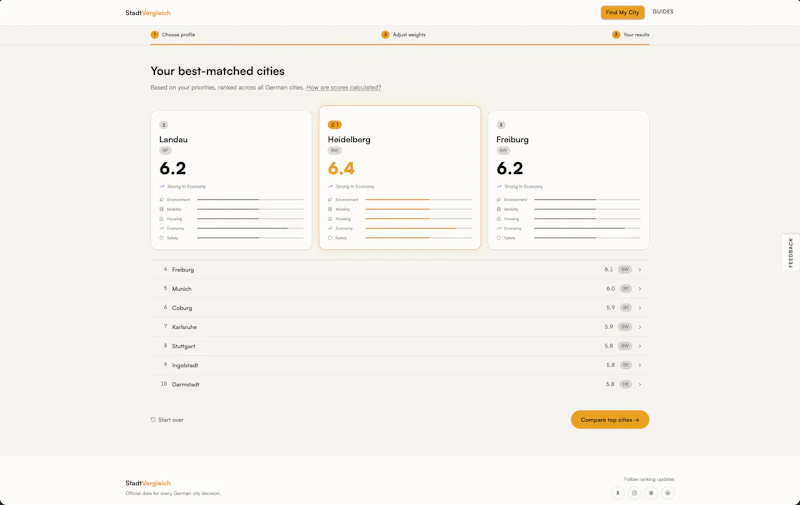Click the RP state badge on Landau card
The width and height of the screenshot is (800, 505).
[x=165, y=150]
